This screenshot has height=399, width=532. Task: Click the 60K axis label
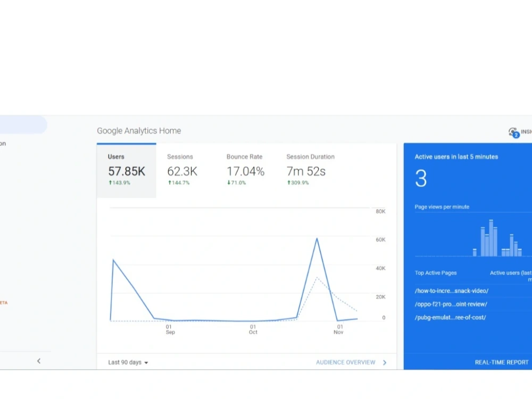coord(380,239)
